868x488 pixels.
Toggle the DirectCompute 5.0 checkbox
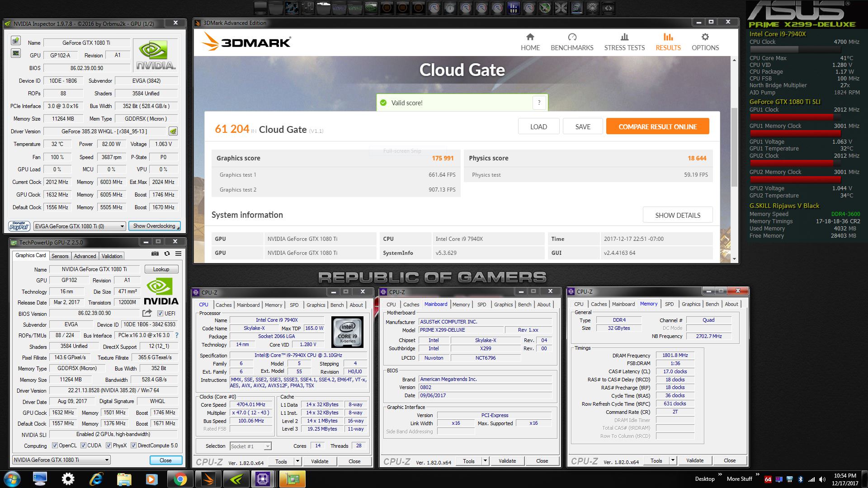coord(133,446)
